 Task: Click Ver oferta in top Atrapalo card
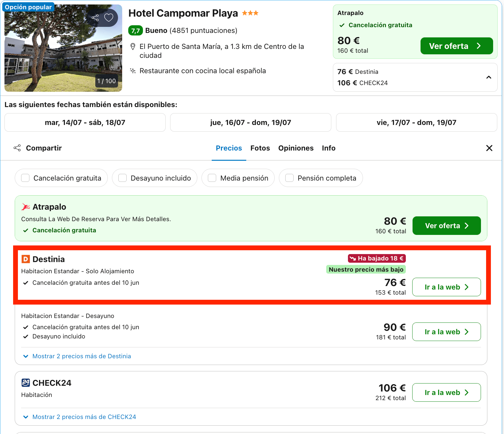tap(457, 46)
